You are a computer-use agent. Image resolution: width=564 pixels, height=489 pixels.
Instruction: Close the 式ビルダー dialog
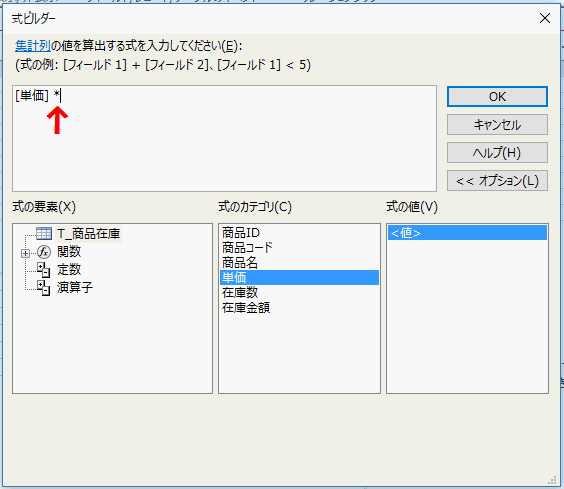pos(545,18)
